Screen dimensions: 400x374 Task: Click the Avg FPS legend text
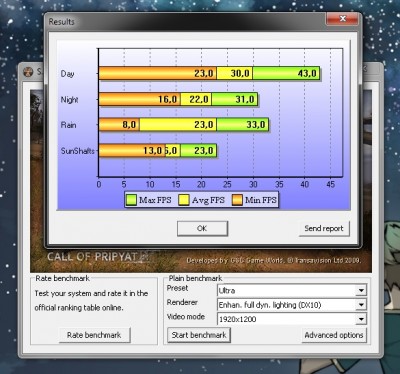point(208,200)
